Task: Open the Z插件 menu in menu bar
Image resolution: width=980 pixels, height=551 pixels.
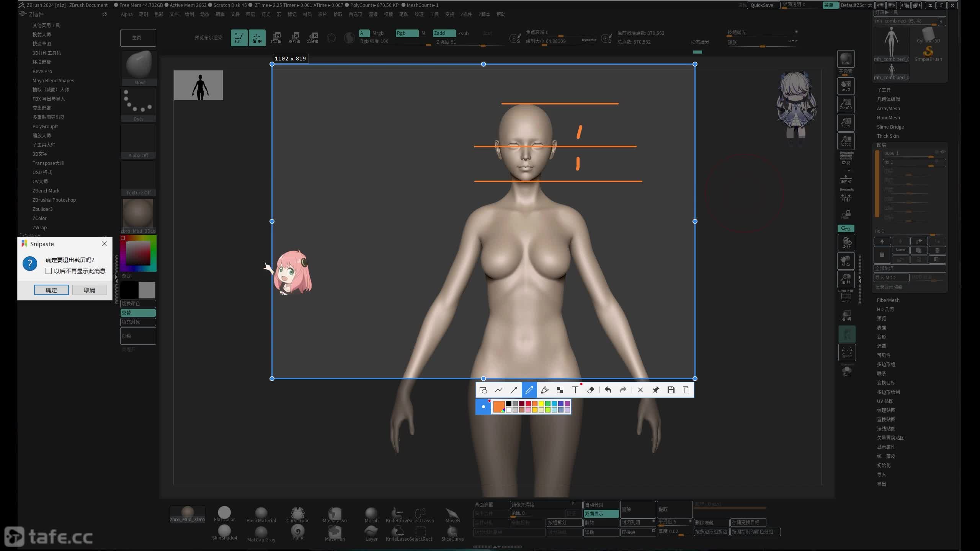Action: (466, 14)
